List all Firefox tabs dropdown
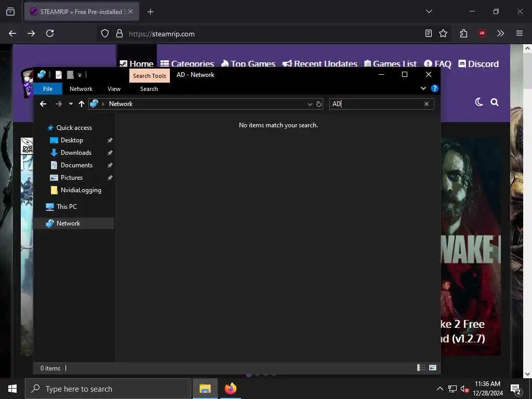This screenshot has width=532, height=399. point(429,11)
